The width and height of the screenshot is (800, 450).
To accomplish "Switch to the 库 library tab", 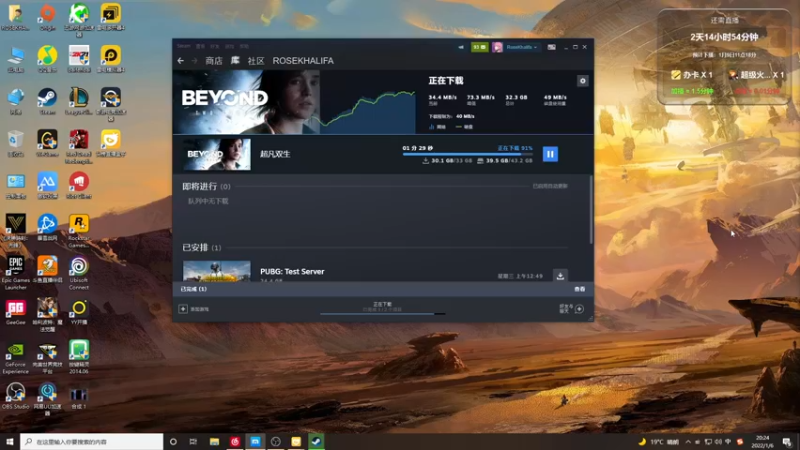I will pyautogui.click(x=235, y=60).
